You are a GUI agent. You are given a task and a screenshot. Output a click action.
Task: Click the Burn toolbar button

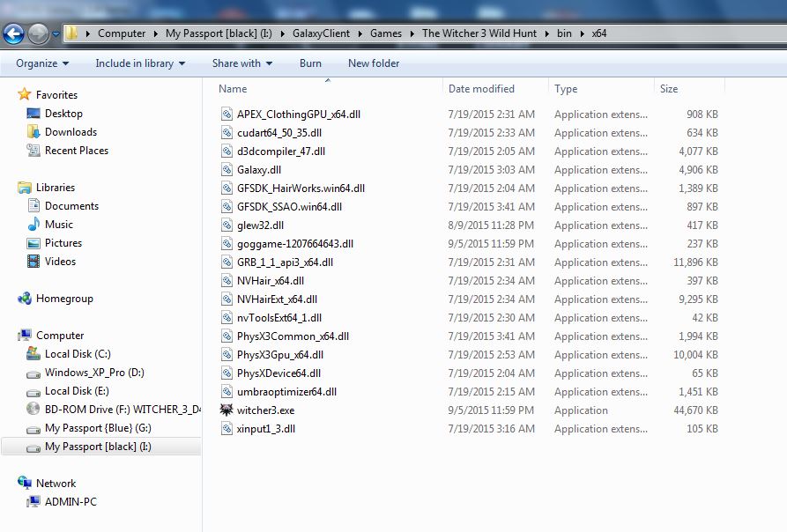(x=310, y=63)
